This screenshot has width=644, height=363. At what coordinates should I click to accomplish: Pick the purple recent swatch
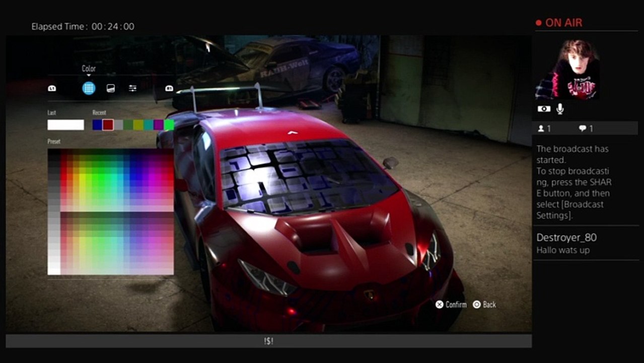(x=159, y=125)
